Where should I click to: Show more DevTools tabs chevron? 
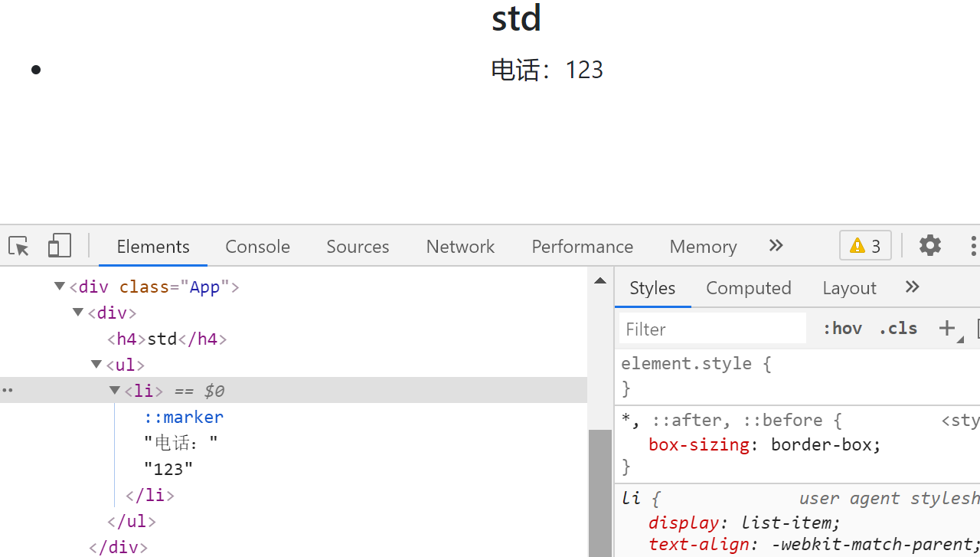[x=776, y=245]
